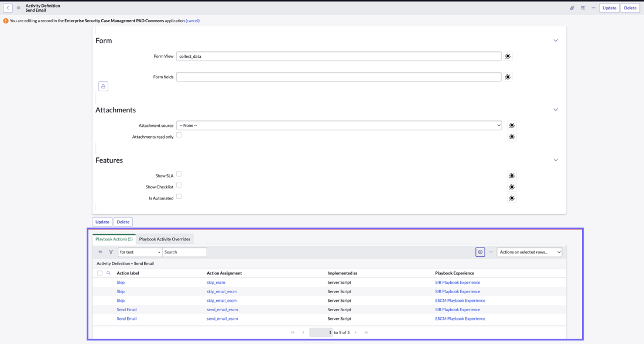Click Activity Definition = Send Email breadcrumb

125,263
